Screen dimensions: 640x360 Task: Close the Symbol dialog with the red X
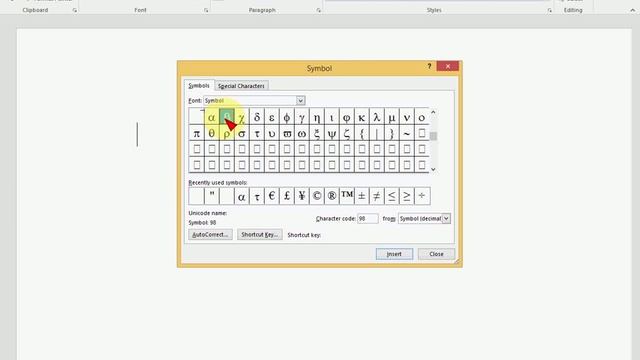point(448,66)
